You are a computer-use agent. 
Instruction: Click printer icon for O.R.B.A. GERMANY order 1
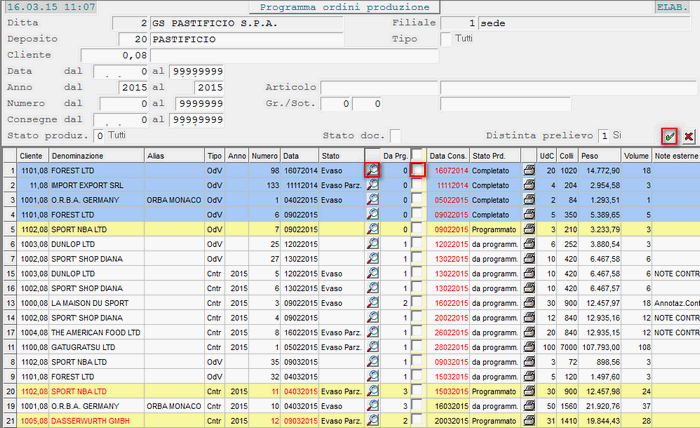point(529,199)
